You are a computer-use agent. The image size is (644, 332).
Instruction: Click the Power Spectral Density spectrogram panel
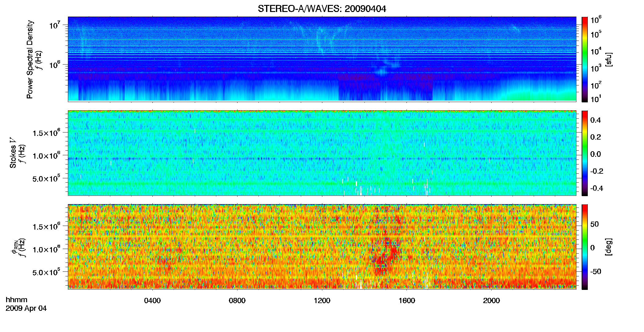[x=322, y=59]
